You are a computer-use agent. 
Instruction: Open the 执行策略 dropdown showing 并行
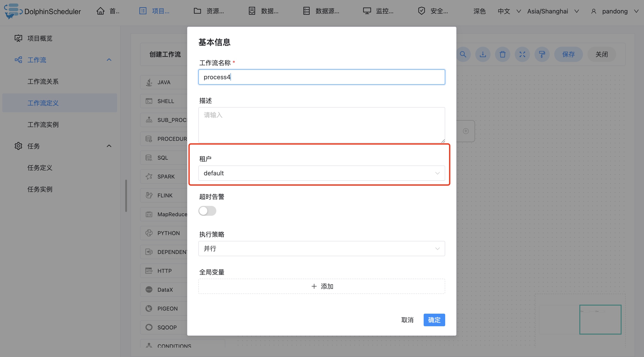pos(321,248)
